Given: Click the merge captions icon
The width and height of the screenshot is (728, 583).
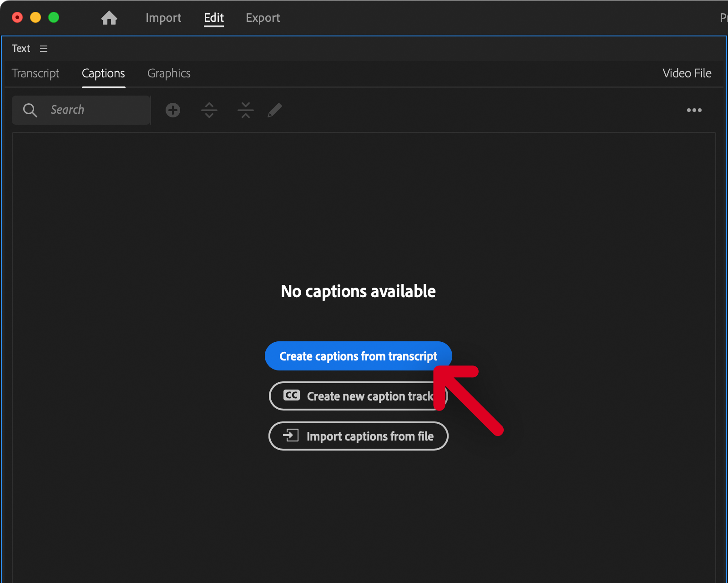Looking at the screenshot, I should tap(246, 110).
